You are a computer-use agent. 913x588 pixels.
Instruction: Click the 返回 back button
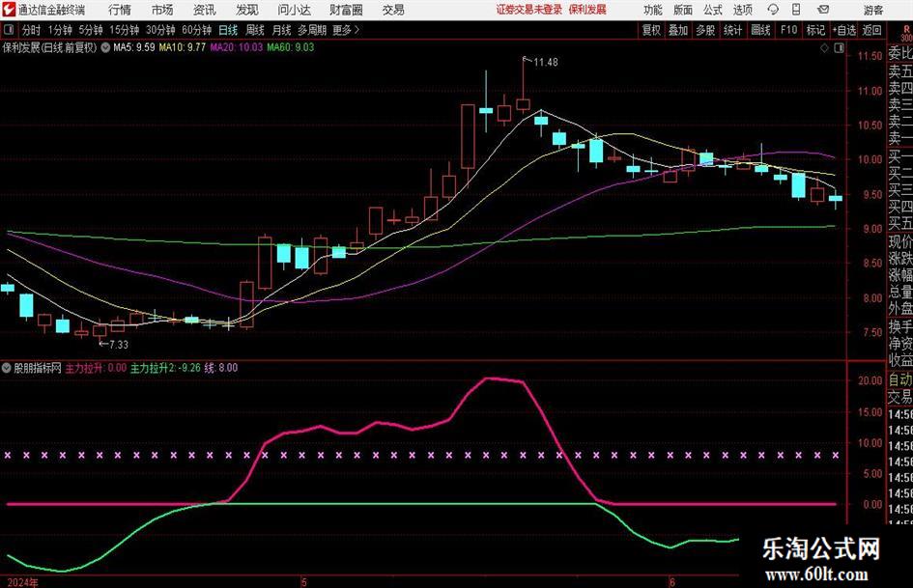[871, 30]
